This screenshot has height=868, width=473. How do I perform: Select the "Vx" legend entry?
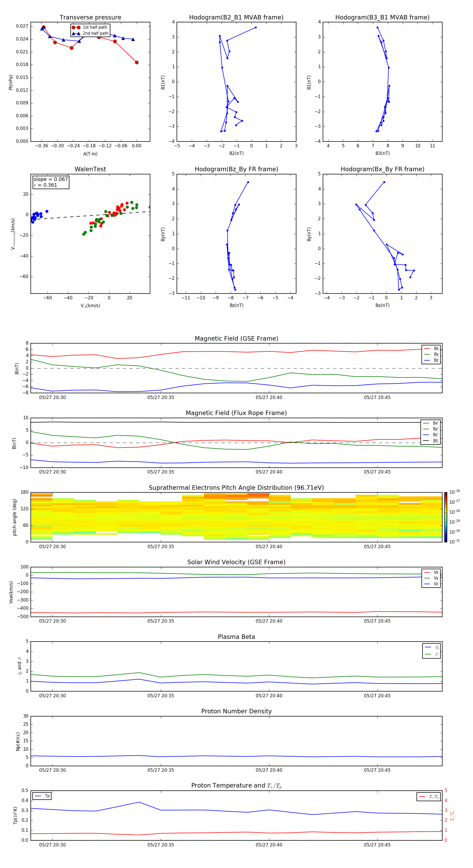[431, 572]
